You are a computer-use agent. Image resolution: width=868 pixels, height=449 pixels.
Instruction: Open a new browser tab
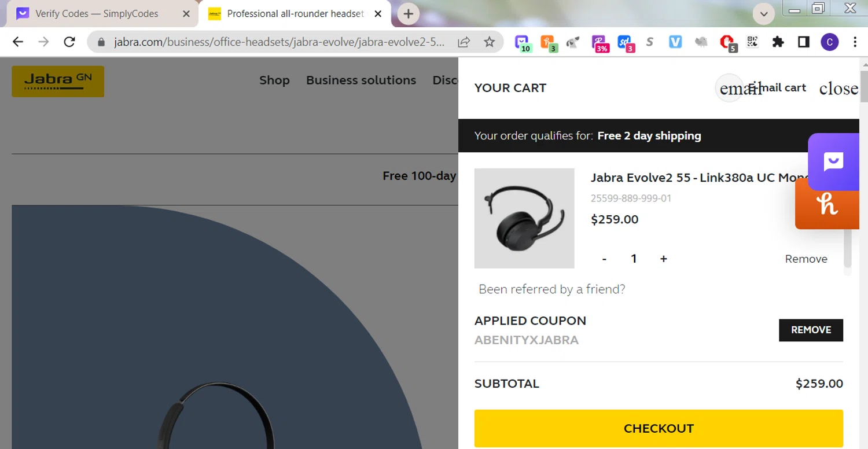(408, 14)
